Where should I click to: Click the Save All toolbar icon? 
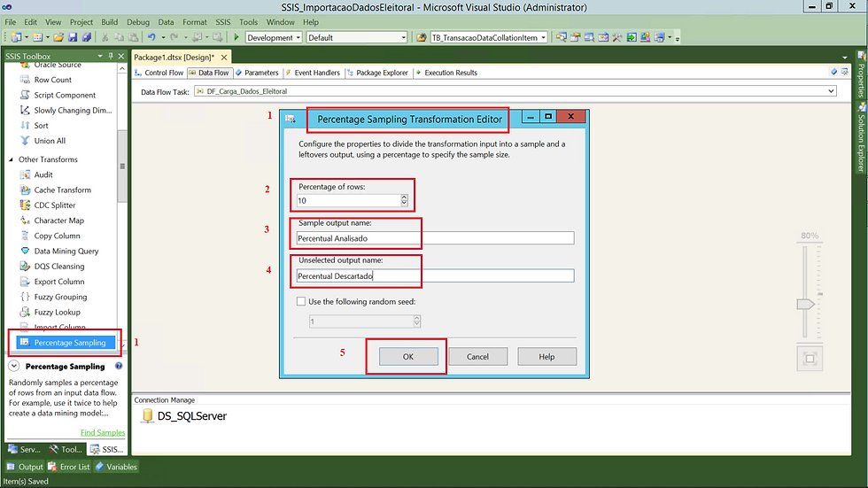click(x=87, y=37)
